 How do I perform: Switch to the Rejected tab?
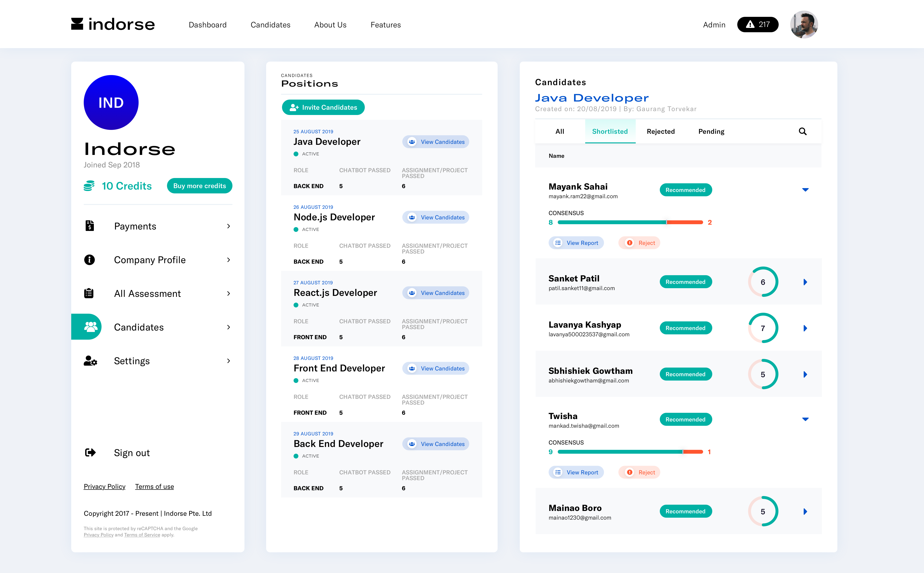tap(661, 132)
